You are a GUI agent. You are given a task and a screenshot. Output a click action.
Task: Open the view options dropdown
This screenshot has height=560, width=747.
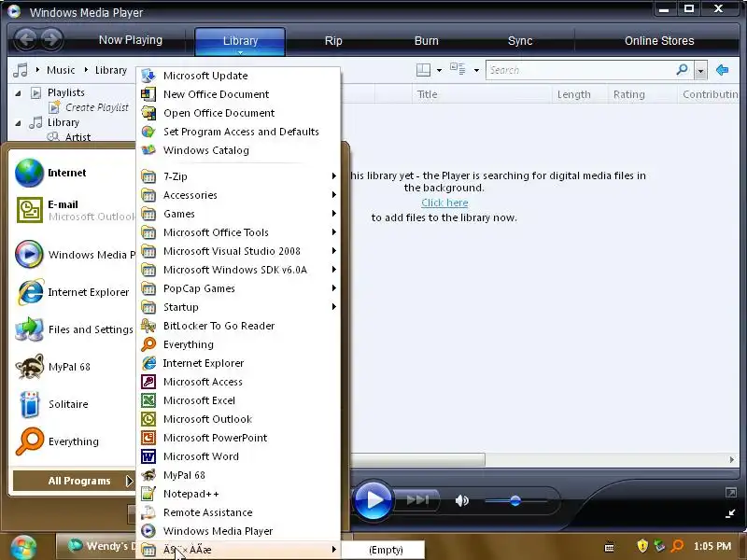476,71
